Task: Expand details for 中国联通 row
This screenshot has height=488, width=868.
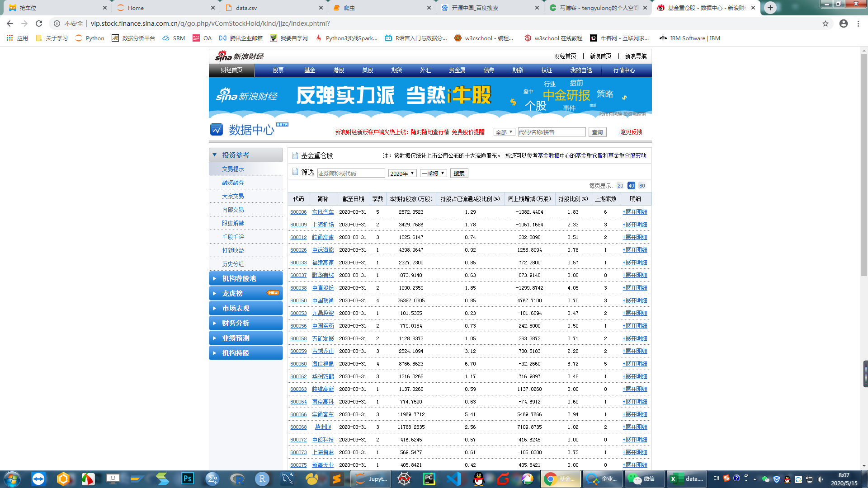Action: [635, 300]
